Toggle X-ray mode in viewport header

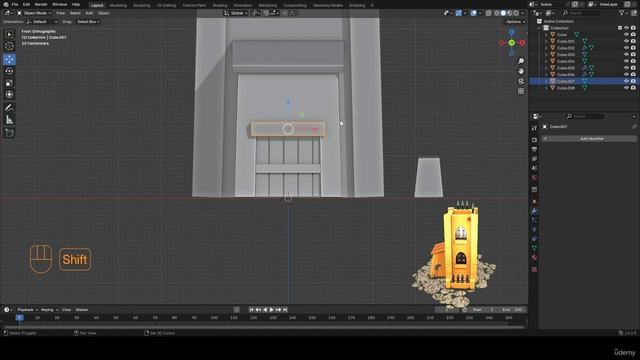[x=489, y=13]
